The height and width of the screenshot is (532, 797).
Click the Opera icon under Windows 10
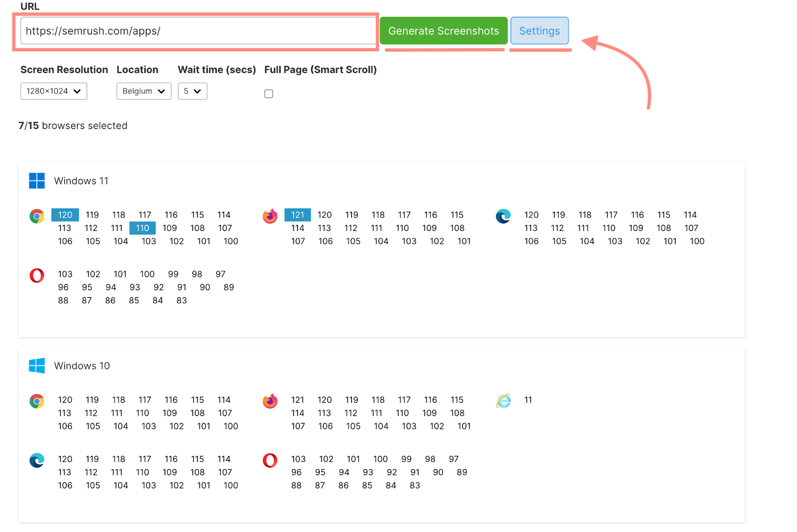point(270,460)
